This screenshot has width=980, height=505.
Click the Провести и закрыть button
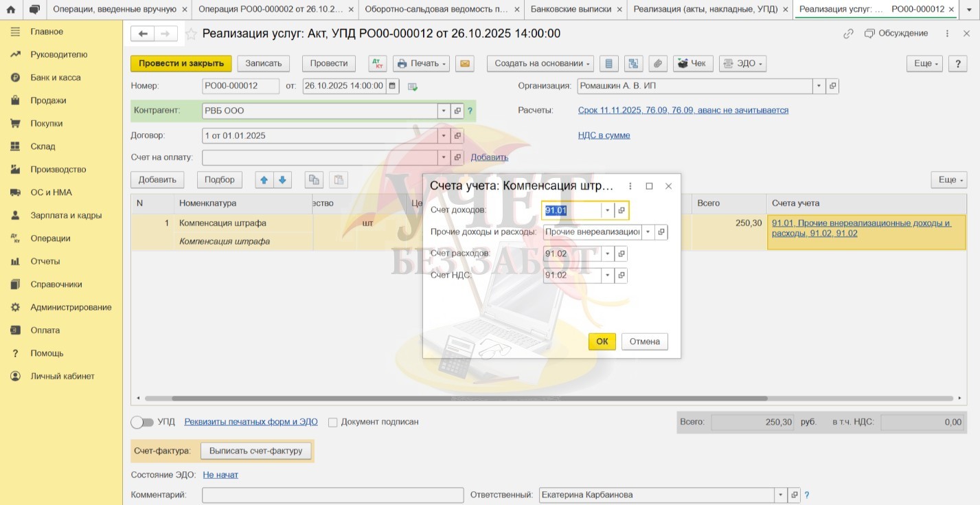click(x=181, y=63)
